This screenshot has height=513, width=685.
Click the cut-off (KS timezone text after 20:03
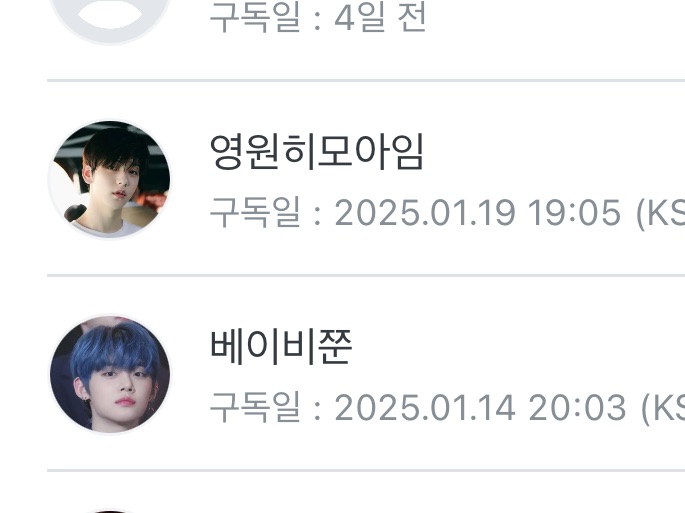click(663, 409)
